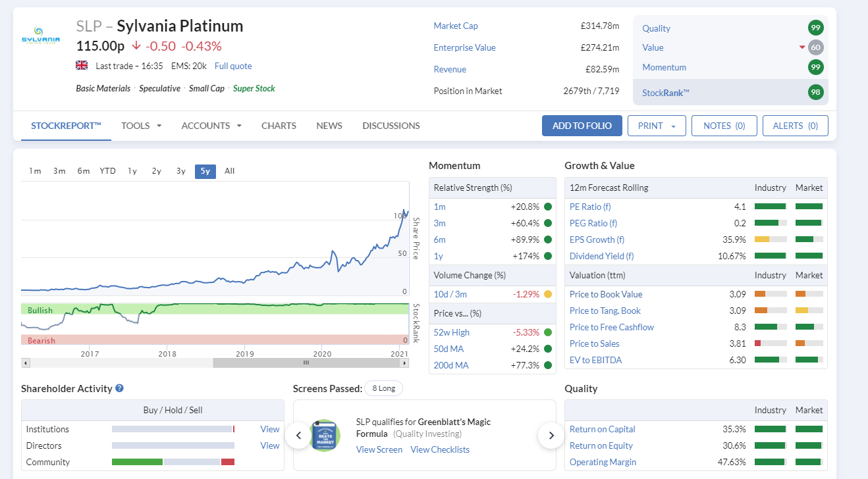868x479 pixels.
Task: Click Dividend Yield (f) link
Action: (x=601, y=256)
